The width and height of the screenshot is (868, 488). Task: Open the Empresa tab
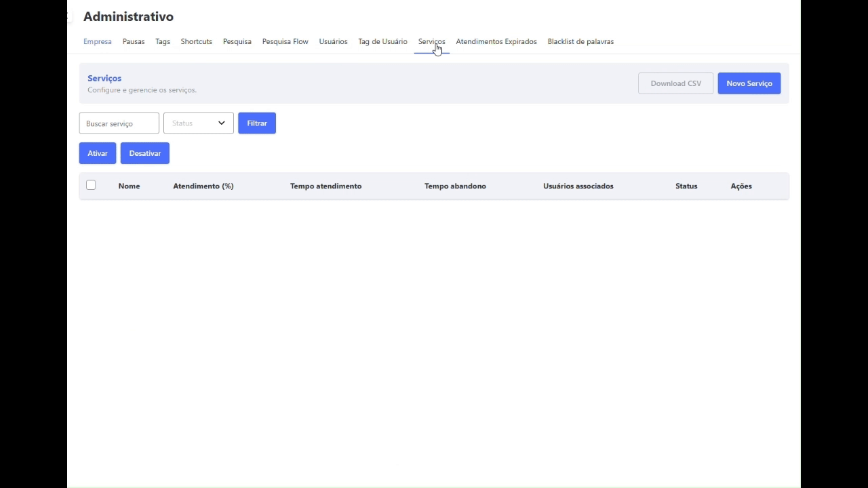pos(97,41)
